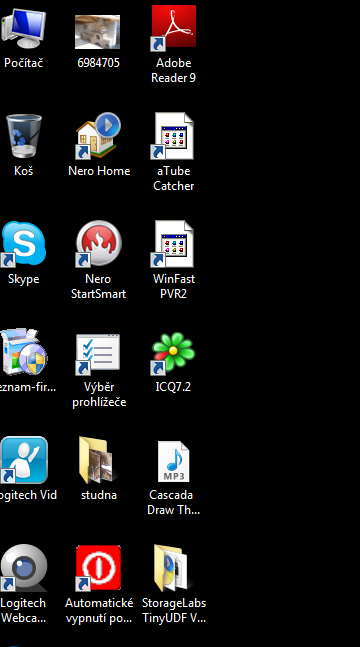Viewport: 360px width, 647px height.
Task: Click the 'StorageLabs TinyUDF V...' label
Action: point(174,610)
